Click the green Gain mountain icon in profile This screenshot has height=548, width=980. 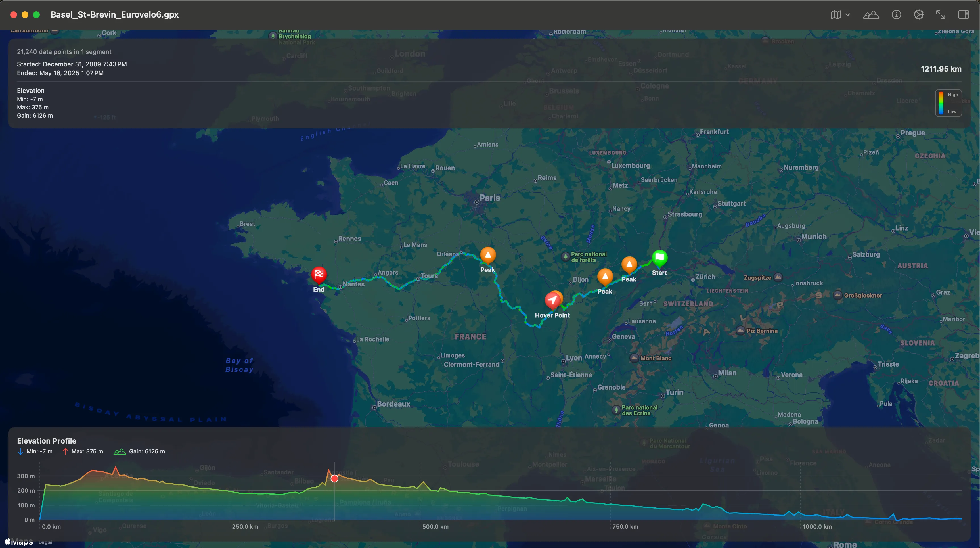click(x=120, y=452)
